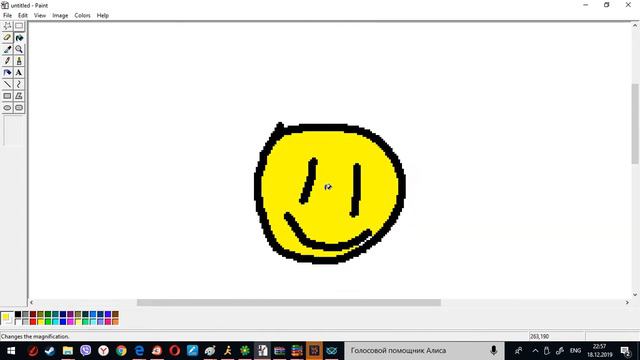The height and width of the screenshot is (360, 640).
Task: Open Steam from the taskbar
Action: coord(50,351)
